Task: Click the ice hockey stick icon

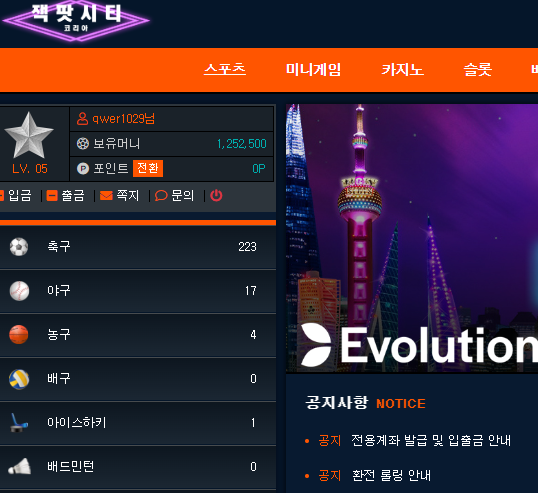Action: pos(19,423)
